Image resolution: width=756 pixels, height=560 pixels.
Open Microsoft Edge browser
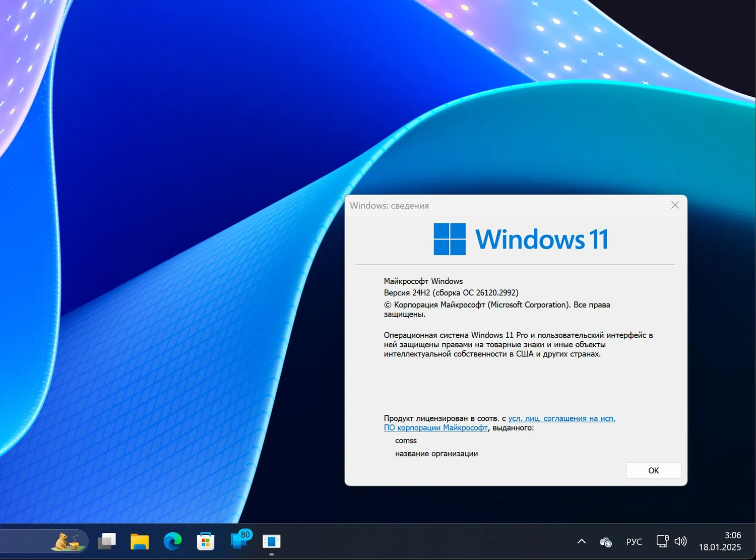(x=172, y=541)
